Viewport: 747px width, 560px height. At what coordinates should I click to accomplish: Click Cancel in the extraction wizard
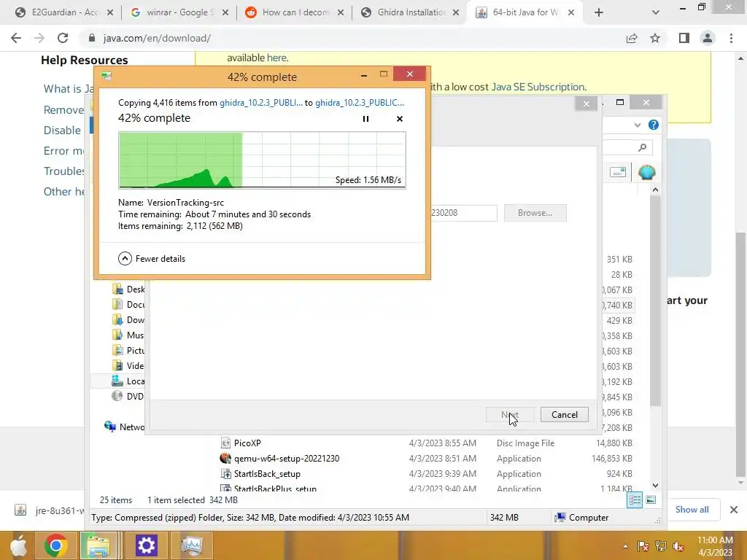pos(564,415)
